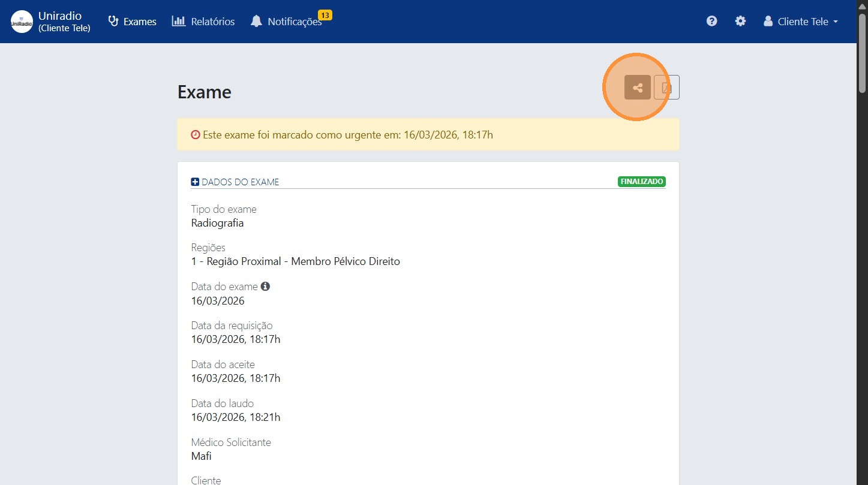Collapse DADOS DO EXAME using plus icon
868x485 pixels.
pyautogui.click(x=195, y=182)
